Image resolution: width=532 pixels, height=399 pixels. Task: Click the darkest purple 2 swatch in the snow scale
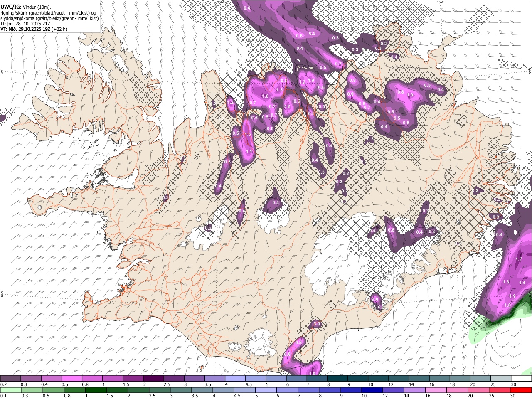153,379
